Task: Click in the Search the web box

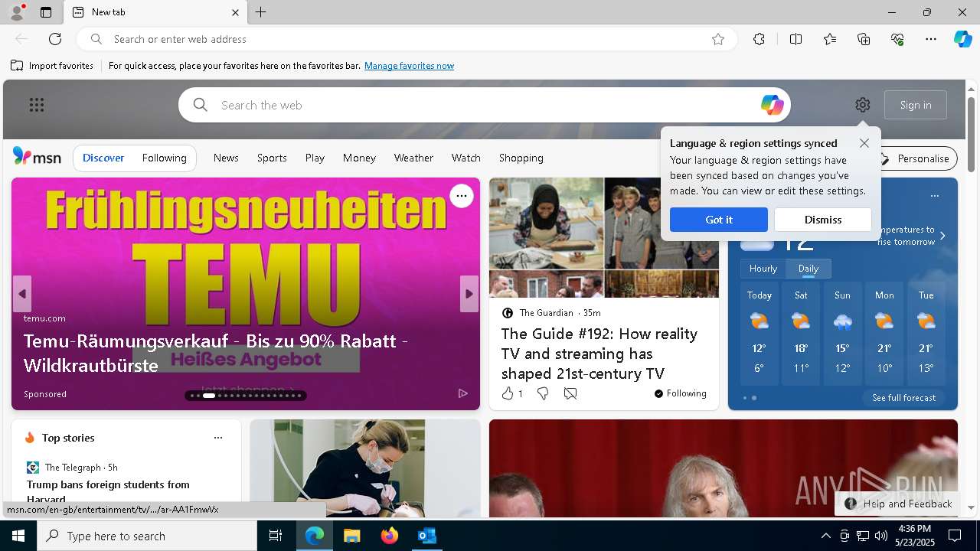Action: (x=484, y=105)
